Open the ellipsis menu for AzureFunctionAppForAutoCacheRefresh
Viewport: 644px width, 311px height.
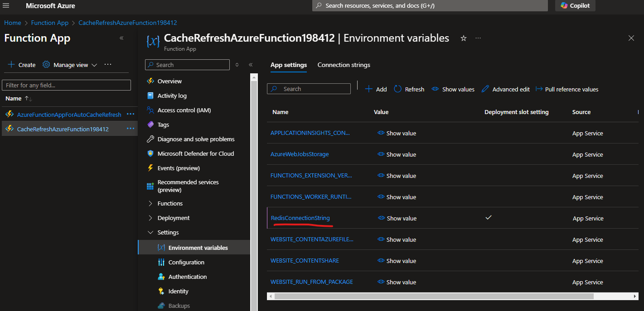coord(131,115)
